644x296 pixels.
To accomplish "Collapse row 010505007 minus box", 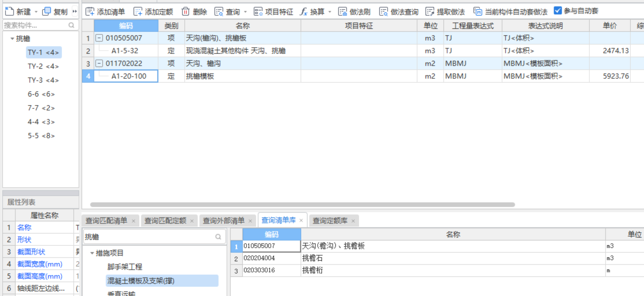I will 99,38.
